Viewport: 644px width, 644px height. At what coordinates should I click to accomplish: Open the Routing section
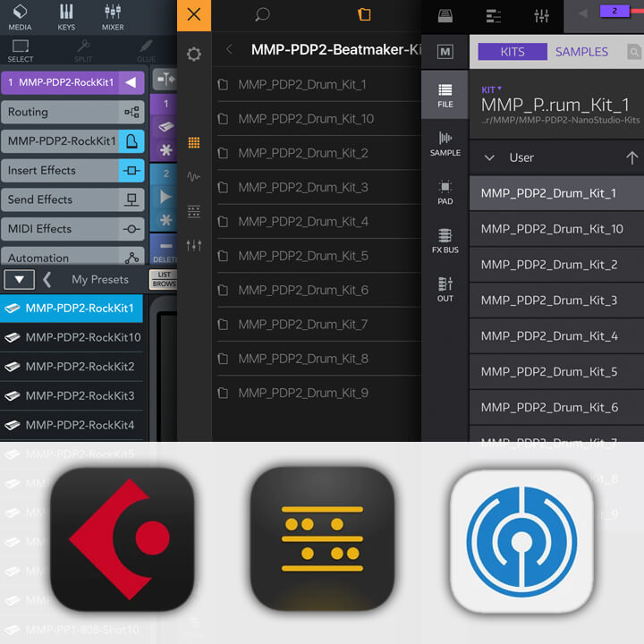tap(72, 112)
